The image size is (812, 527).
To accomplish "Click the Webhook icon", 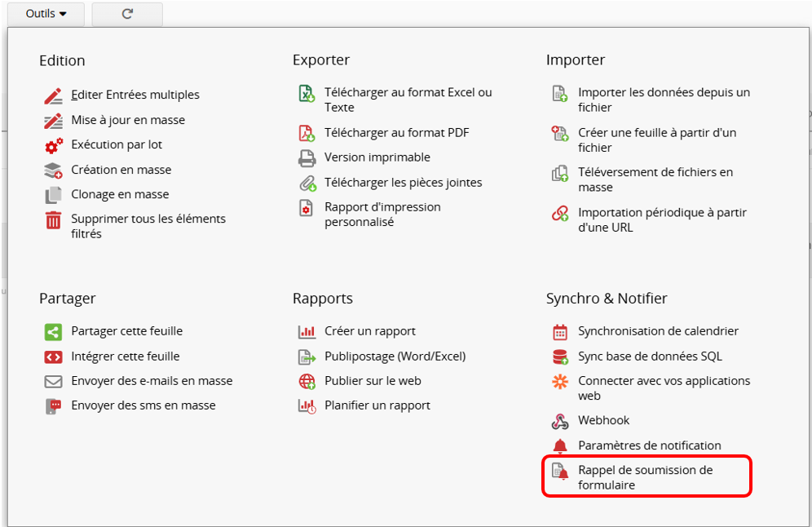I will [x=560, y=421].
